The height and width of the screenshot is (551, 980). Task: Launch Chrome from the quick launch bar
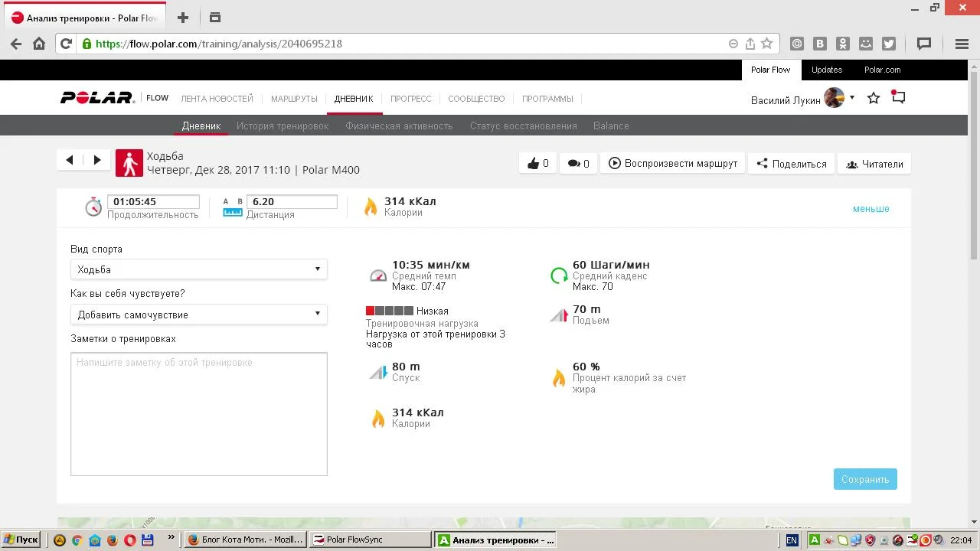coord(77,540)
